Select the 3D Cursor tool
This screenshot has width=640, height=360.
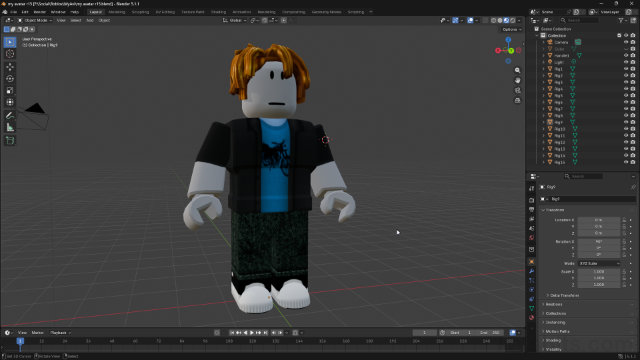coord(10,54)
